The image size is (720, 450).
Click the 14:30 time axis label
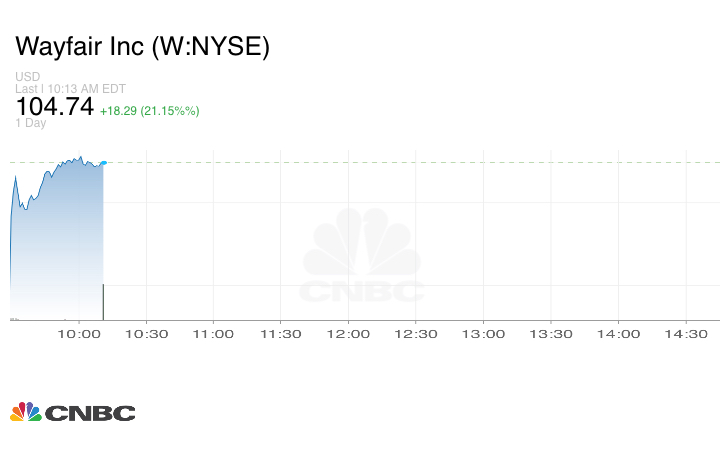(x=685, y=334)
